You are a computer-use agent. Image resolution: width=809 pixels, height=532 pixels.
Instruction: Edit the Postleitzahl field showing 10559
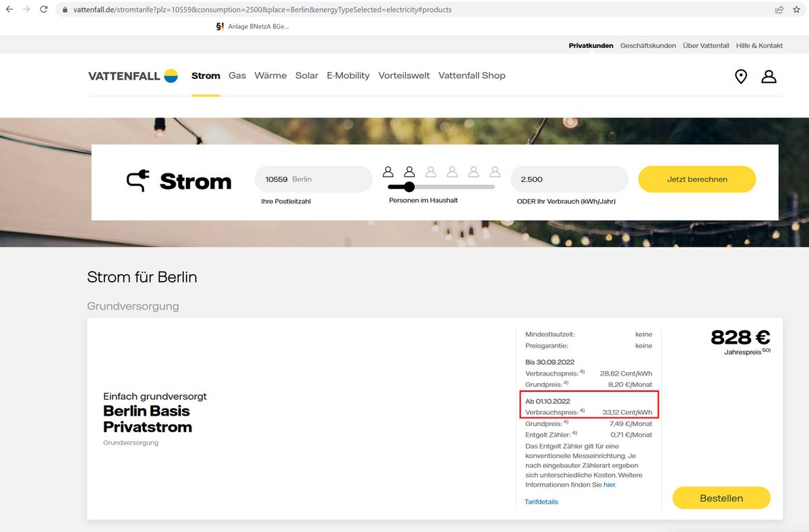pos(313,179)
